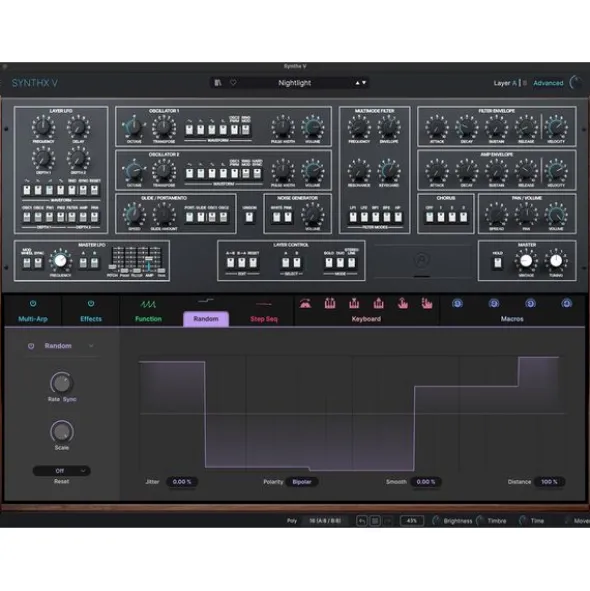Select Layer A in the header
Screen dimensions: 590x591
[514, 83]
